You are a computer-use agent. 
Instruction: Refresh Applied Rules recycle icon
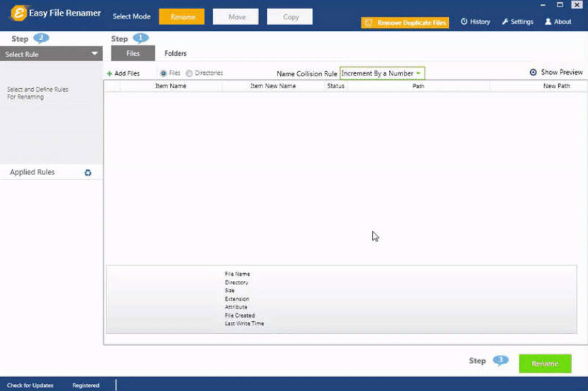tap(88, 172)
